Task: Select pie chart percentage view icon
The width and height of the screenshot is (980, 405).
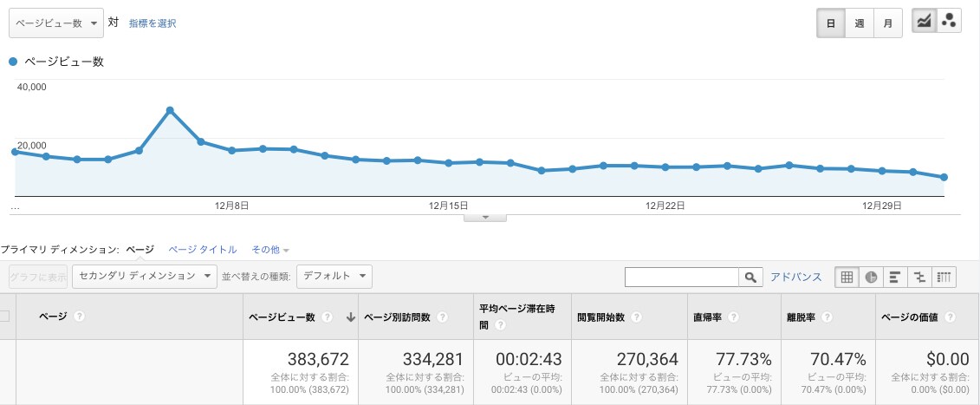Action: click(871, 277)
